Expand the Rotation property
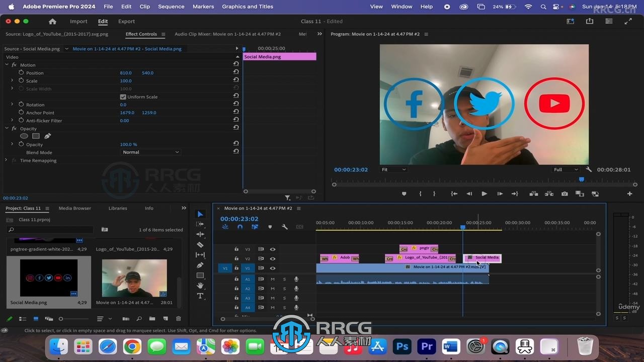The height and width of the screenshot is (362, 644). point(12,105)
